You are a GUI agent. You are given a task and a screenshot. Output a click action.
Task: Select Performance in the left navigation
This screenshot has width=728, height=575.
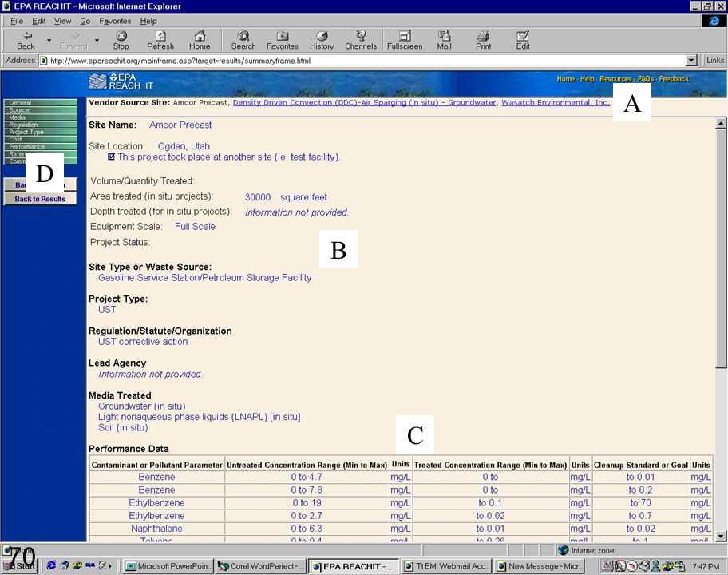[41, 146]
